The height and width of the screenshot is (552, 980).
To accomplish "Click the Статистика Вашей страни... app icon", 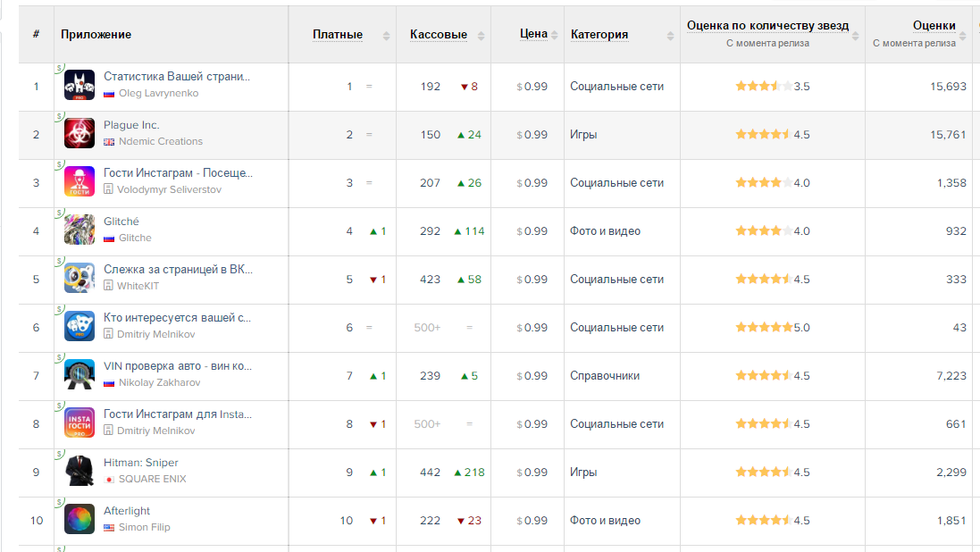I will pyautogui.click(x=80, y=85).
